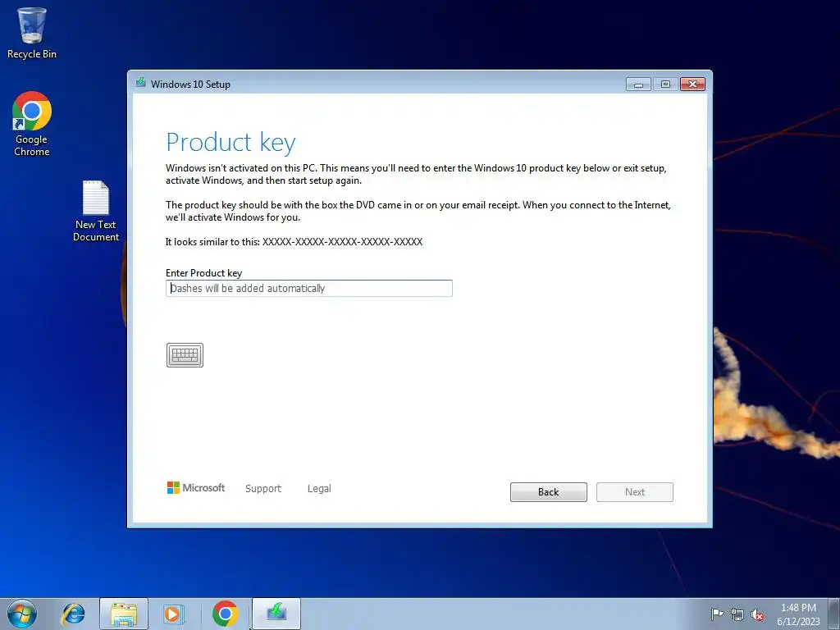Open Windows Media Player taskbar icon

tap(173, 614)
